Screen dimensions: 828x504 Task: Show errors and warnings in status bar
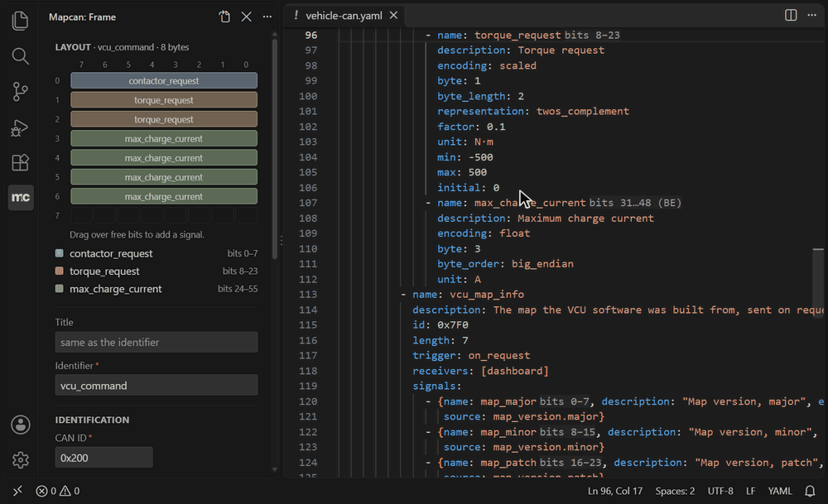click(x=58, y=491)
